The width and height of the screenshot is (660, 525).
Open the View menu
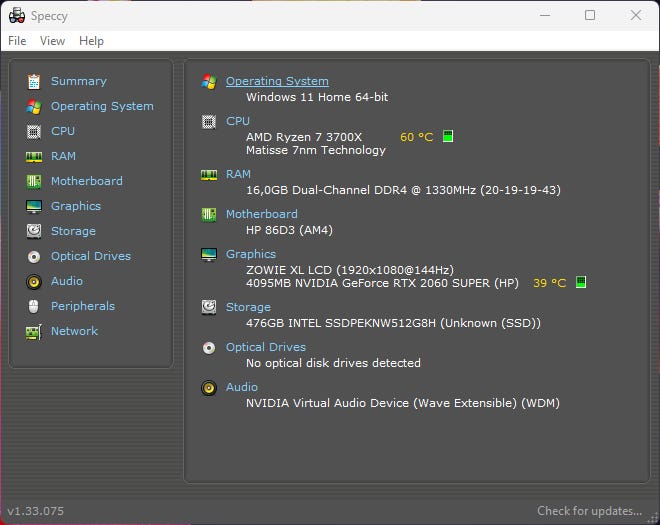[52, 41]
